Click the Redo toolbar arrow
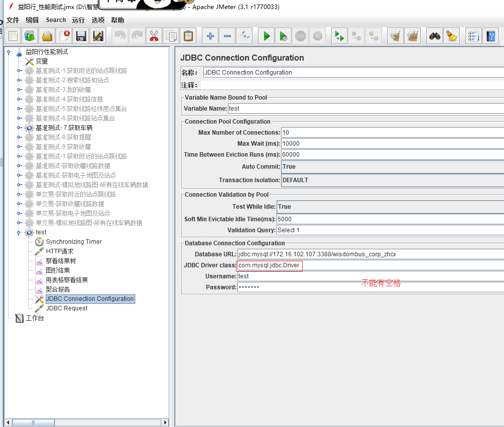This screenshot has width=504, height=427. [x=137, y=36]
